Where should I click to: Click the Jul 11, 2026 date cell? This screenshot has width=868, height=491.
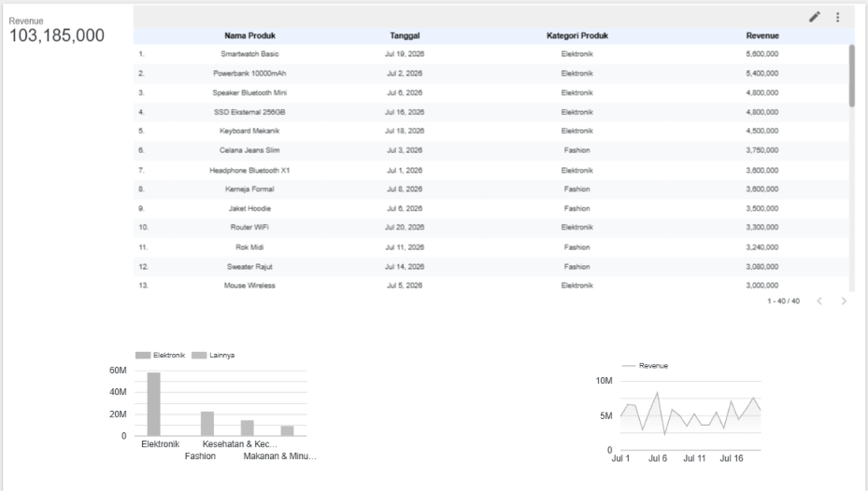(405, 247)
